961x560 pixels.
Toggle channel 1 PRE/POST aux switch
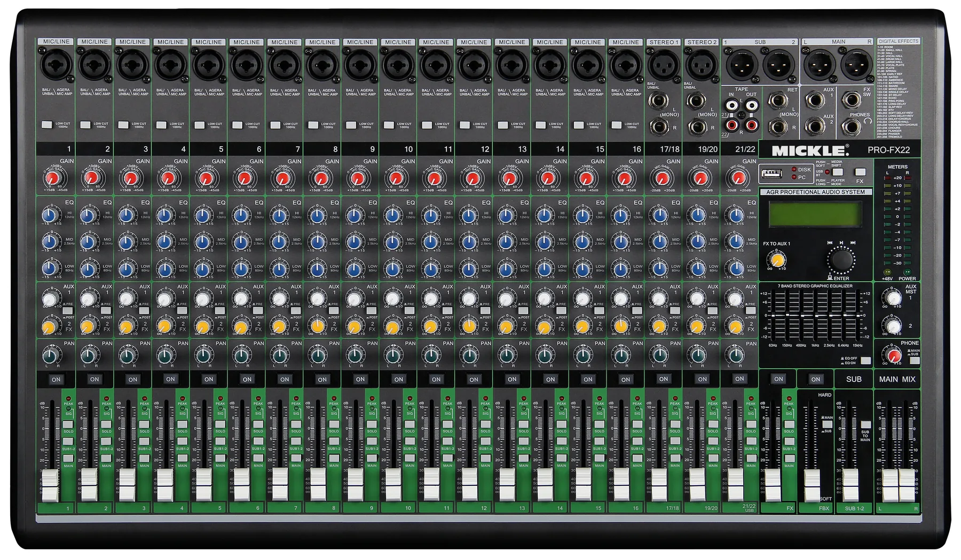(68, 310)
